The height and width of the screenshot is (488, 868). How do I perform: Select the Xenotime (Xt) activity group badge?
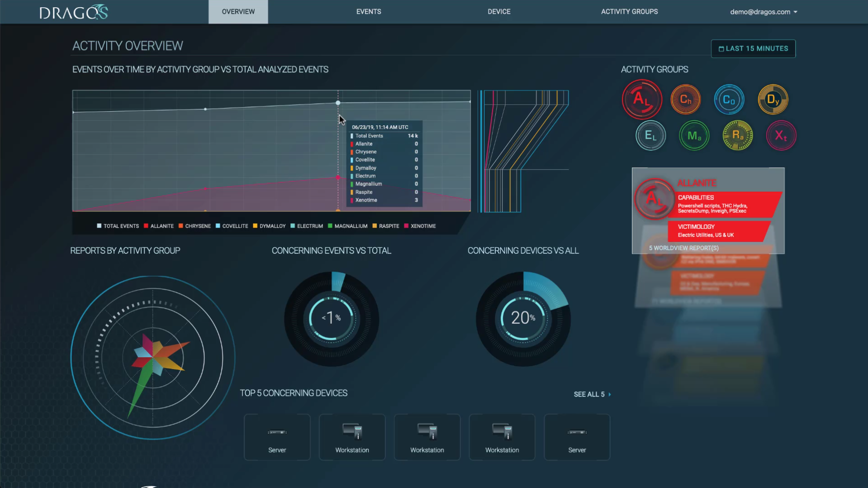click(781, 135)
